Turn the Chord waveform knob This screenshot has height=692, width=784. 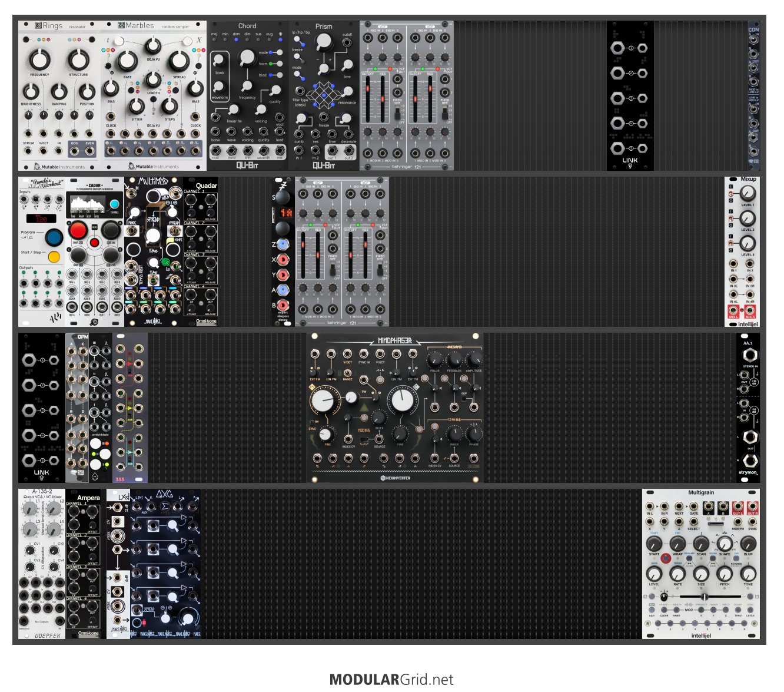(220, 87)
